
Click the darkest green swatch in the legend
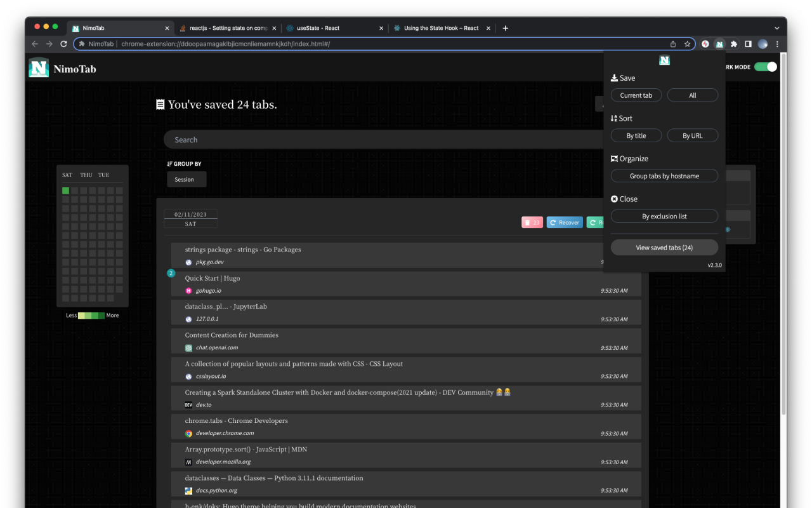click(x=101, y=315)
